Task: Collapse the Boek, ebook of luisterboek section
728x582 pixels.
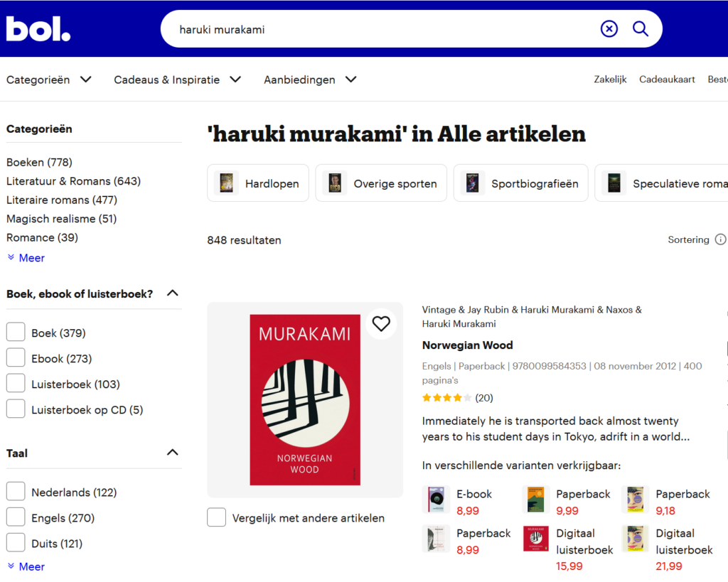Action: point(172,293)
